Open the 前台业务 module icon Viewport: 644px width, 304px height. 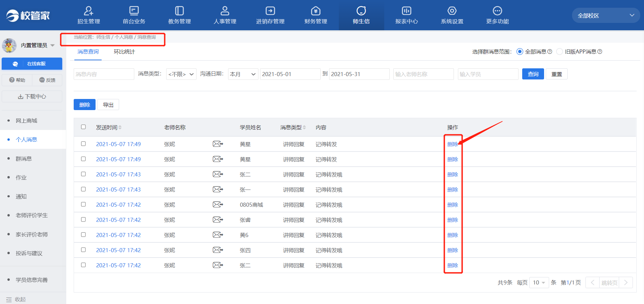coord(134,11)
